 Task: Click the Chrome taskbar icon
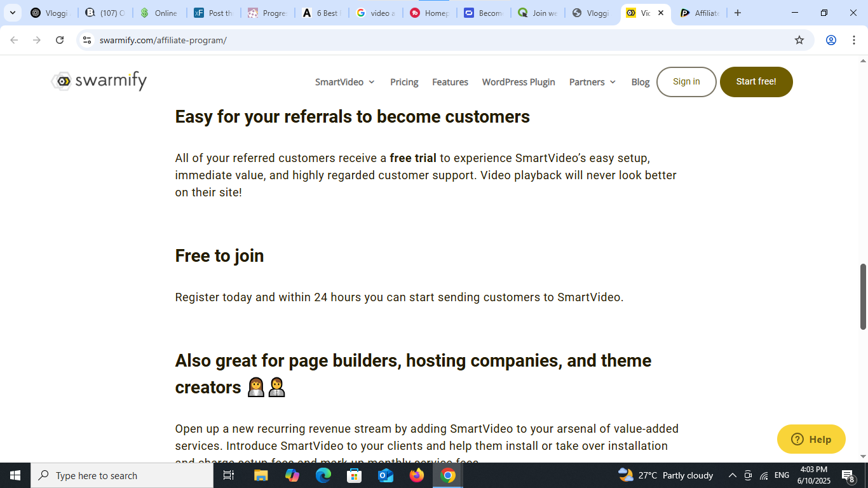point(448,475)
